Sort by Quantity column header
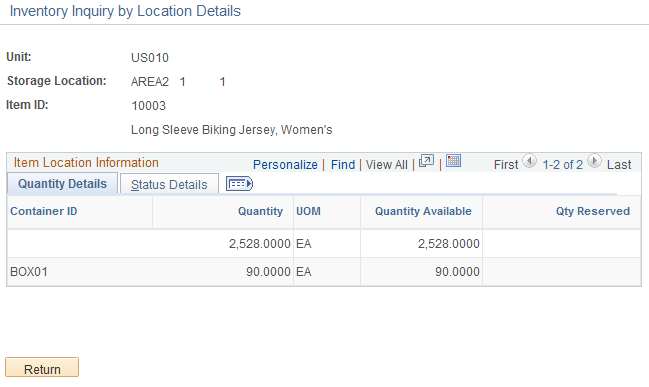Viewport: 649px width, 387px height. 260,212
